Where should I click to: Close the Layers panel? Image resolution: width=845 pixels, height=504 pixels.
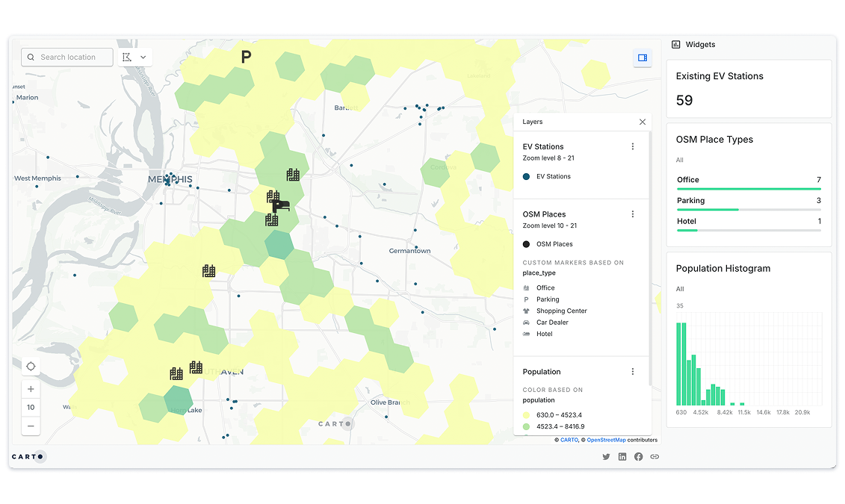(642, 121)
